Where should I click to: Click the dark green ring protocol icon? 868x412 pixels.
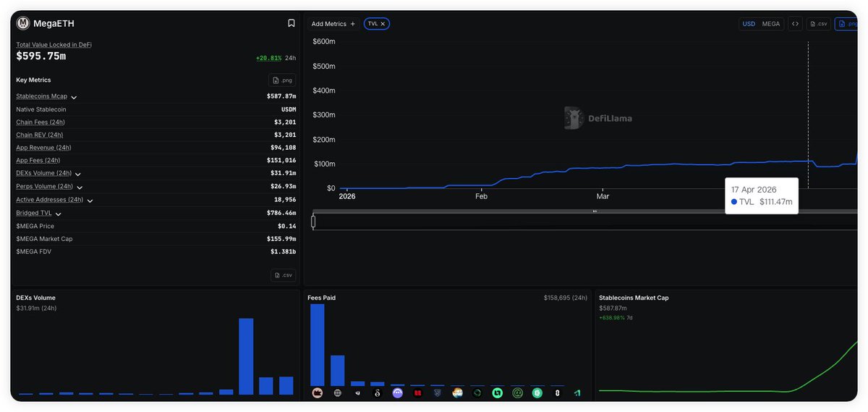(x=477, y=393)
